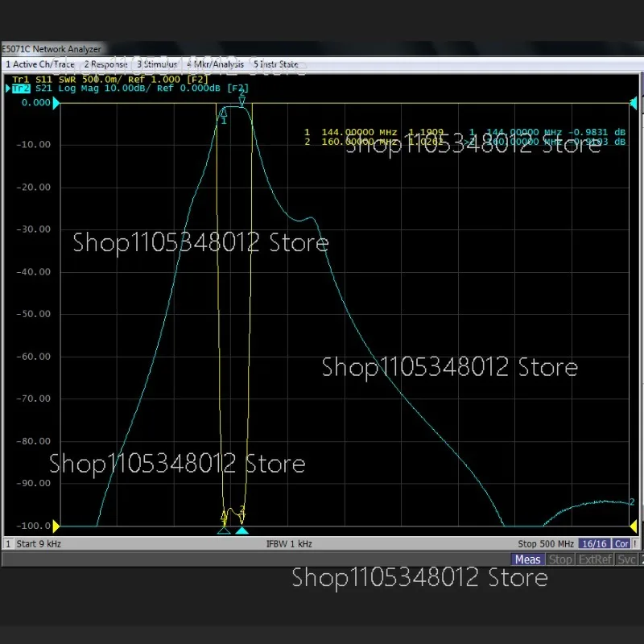The image size is (644, 644).
Task: Click the cyan right-edge marker at top right
Action: tap(634, 103)
